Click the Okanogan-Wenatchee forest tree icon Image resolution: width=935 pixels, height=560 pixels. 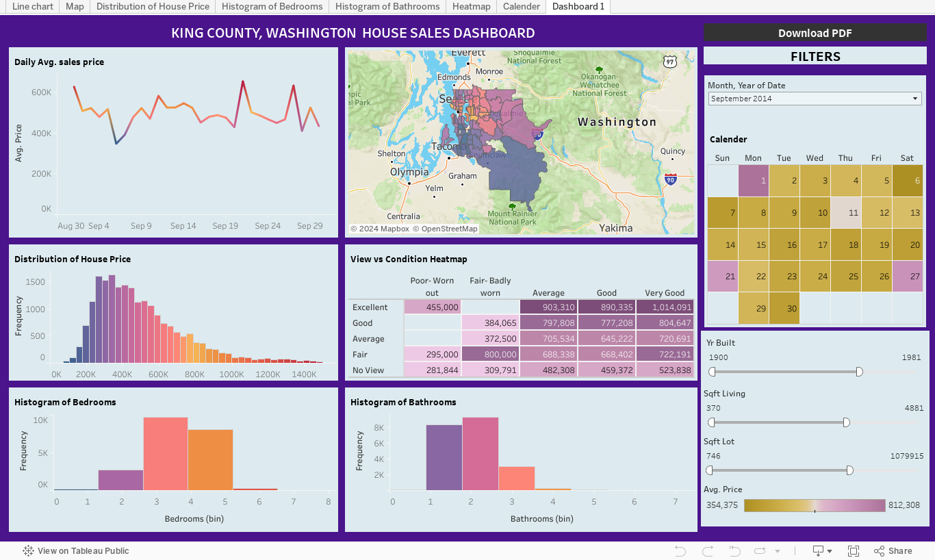599,70
